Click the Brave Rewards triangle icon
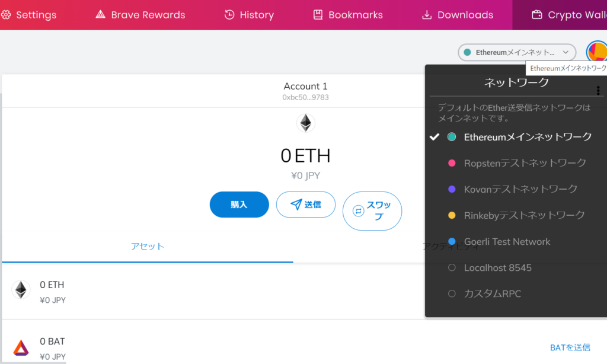The image size is (607, 364). [101, 15]
